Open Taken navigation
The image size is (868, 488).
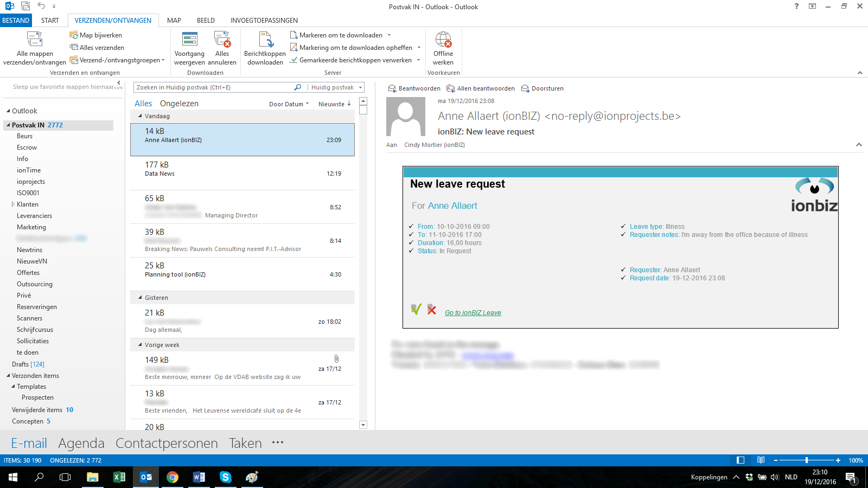[x=245, y=443]
